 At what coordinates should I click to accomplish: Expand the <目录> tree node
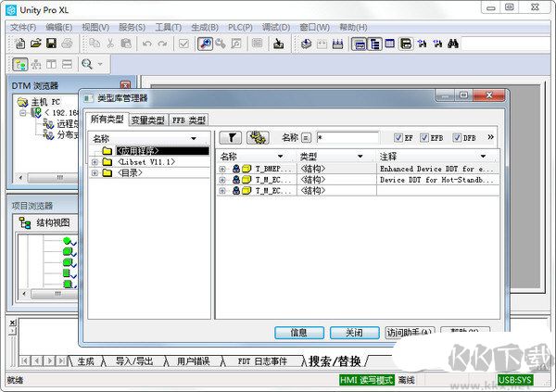95,173
